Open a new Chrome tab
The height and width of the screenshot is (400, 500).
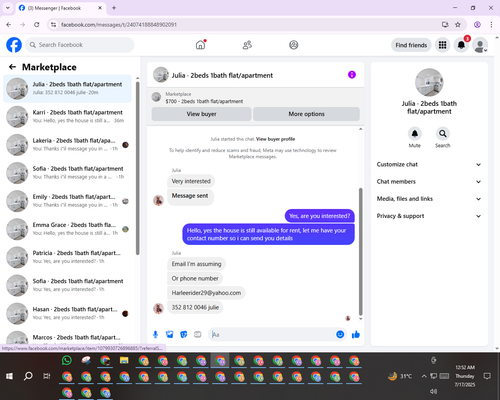click(114, 8)
